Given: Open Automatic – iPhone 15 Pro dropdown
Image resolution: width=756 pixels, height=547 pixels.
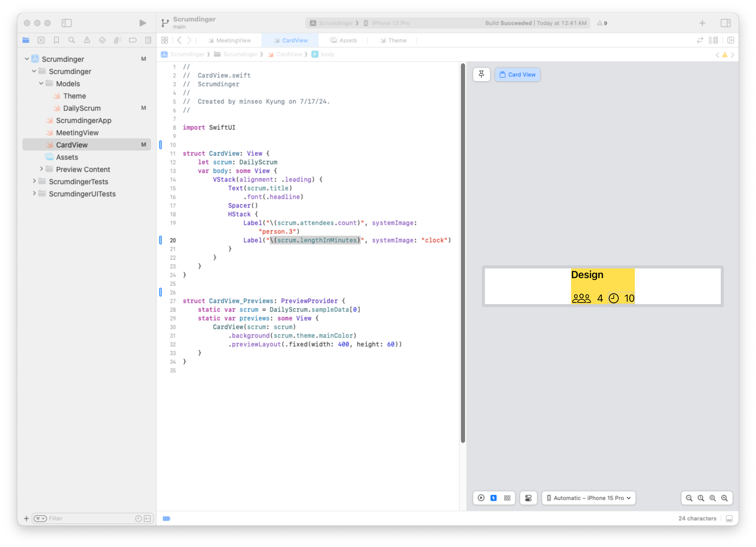Looking at the screenshot, I should [589, 498].
